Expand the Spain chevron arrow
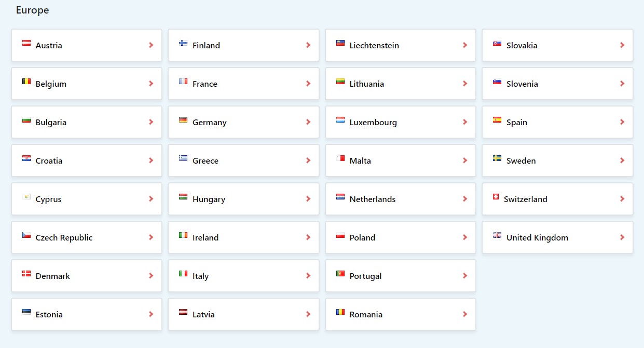Viewport: 644px width, 348px height. pyautogui.click(x=622, y=122)
